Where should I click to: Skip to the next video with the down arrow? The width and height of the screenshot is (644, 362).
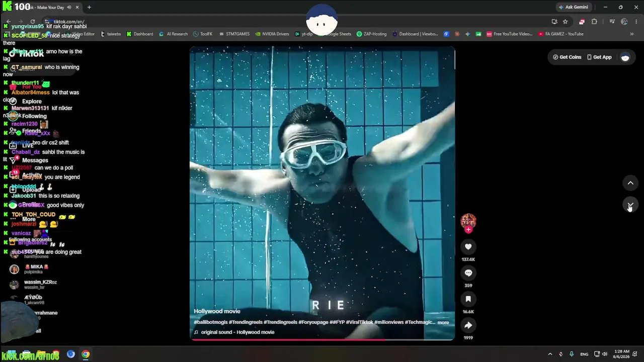630,205
